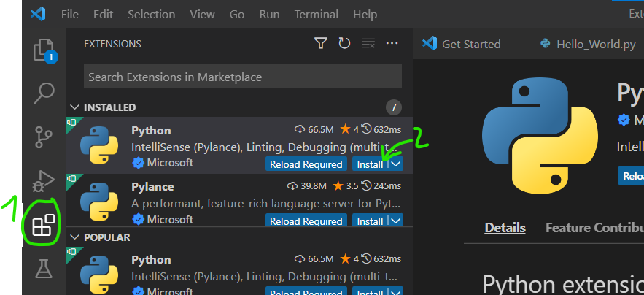Click Reload Required for Pylance
The width and height of the screenshot is (644, 295).
306,221
